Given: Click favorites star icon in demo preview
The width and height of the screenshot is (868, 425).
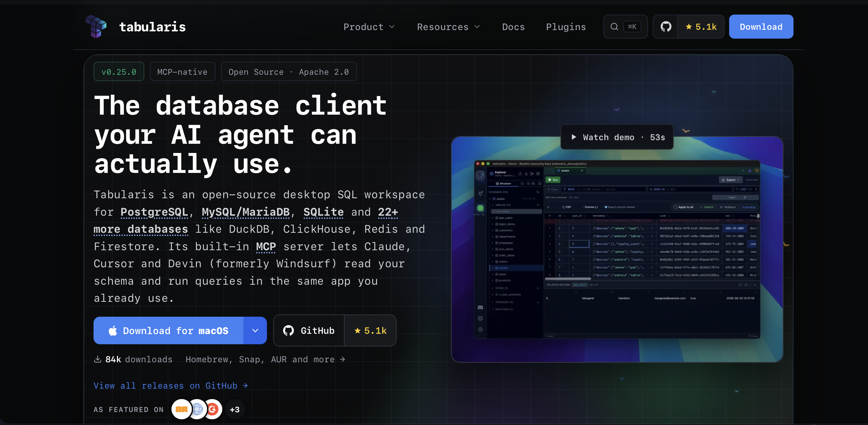Looking at the screenshot, I should pyautogui.click(x=522, y=183).
